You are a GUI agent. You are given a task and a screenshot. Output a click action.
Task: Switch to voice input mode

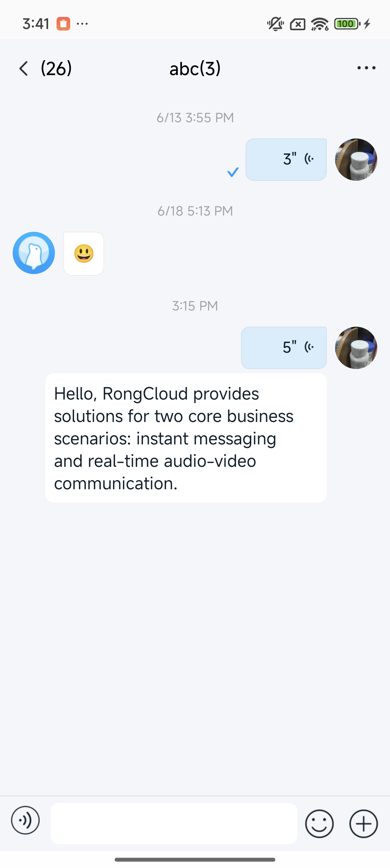[x=25, y=821]
